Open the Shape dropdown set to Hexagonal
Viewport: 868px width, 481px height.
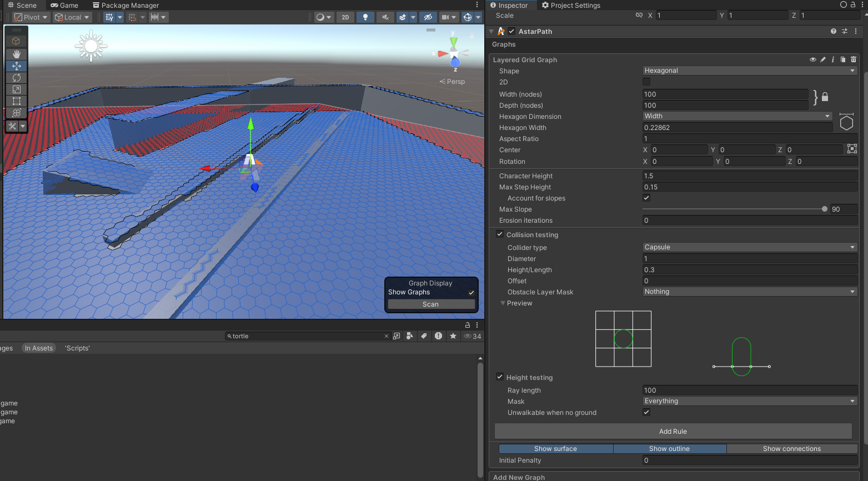click(749, 71)
